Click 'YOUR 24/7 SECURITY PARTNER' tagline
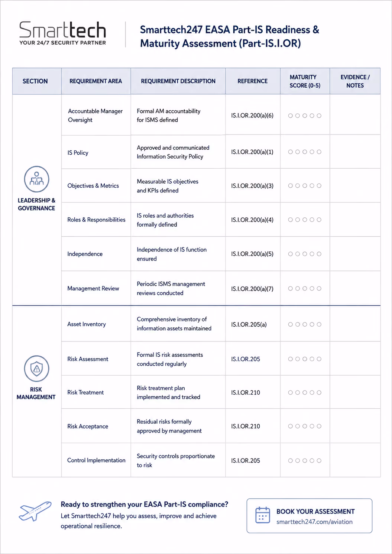Image resolution: width=392 pixels, height=554 pixels. [x=62, y=43]
